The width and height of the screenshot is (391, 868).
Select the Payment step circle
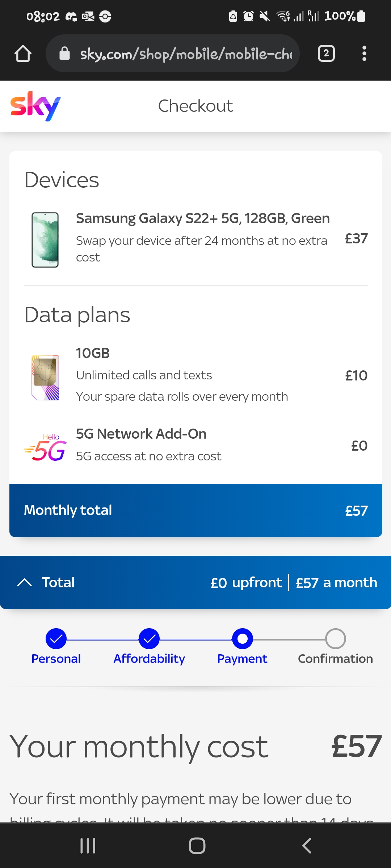tap(242, 639)
